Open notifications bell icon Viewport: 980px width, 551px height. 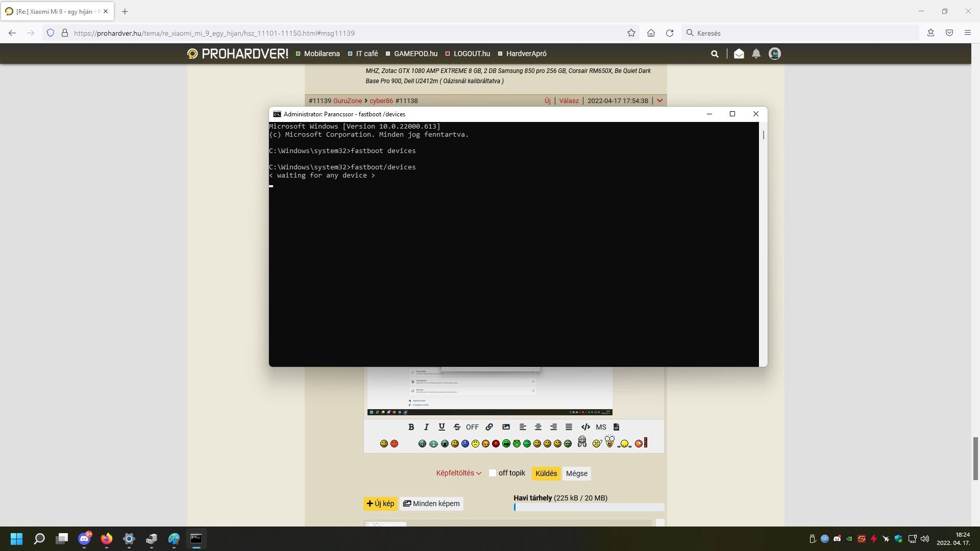pos(756,54)
